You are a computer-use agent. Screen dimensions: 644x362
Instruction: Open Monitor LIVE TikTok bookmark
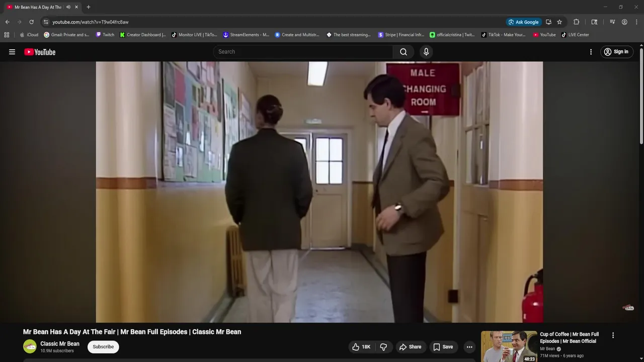[x=194, y=35]
